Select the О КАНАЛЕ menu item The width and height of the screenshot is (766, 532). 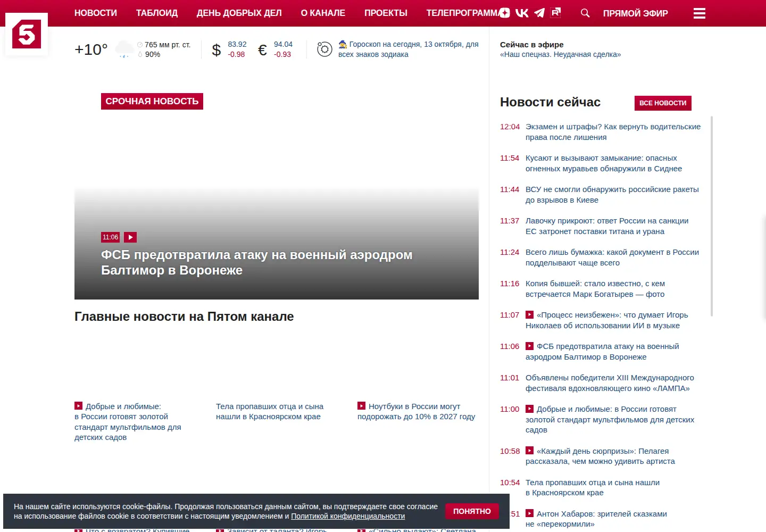(323, 13)
